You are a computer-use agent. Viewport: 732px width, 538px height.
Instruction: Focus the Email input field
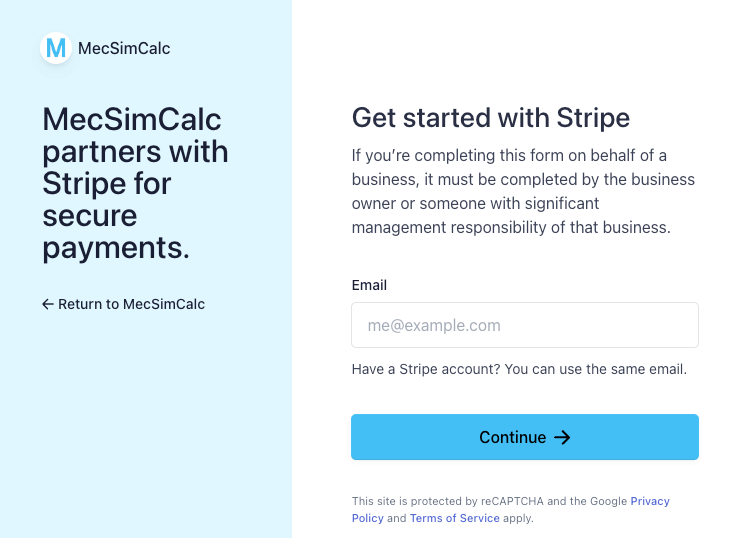525,325
